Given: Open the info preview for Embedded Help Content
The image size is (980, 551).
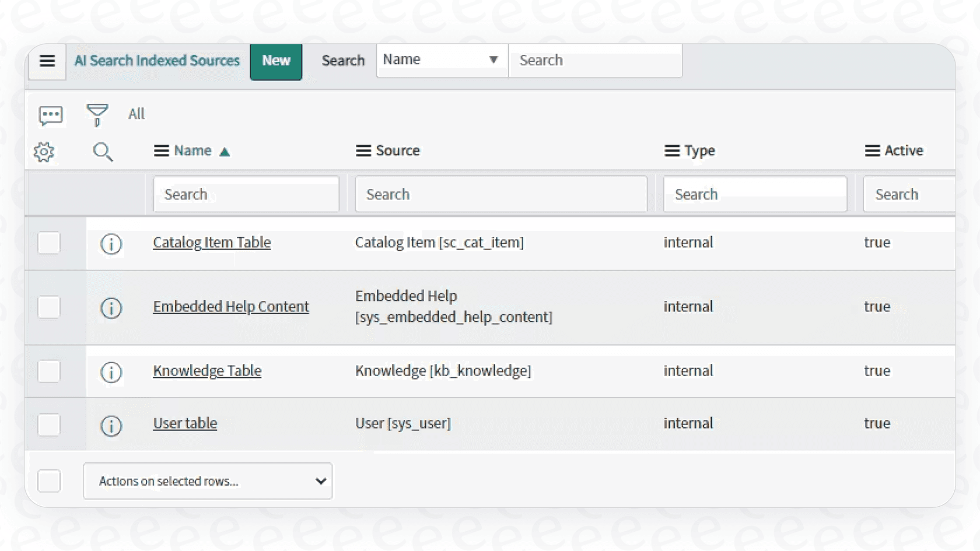Looking at the screenshot, I should point(111,308).
